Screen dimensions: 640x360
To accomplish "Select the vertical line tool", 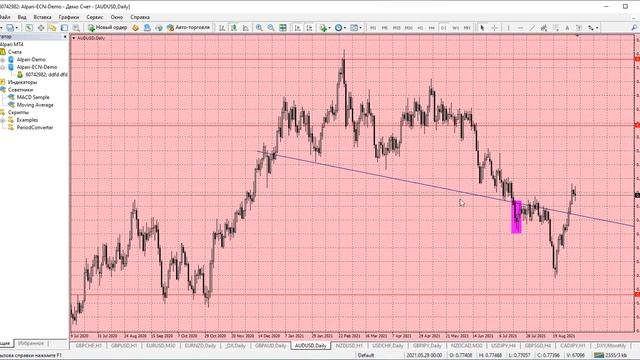I will (509, 28).
